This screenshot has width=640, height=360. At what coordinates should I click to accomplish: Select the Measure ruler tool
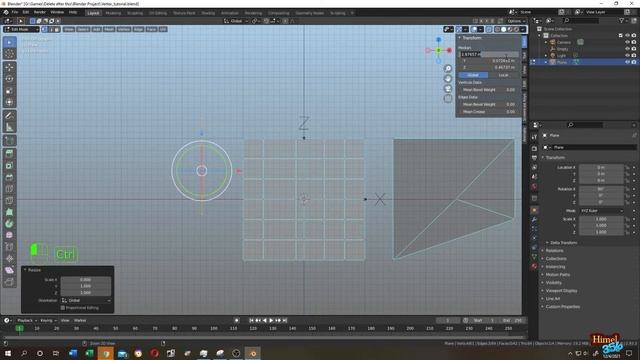coord(9,127)
